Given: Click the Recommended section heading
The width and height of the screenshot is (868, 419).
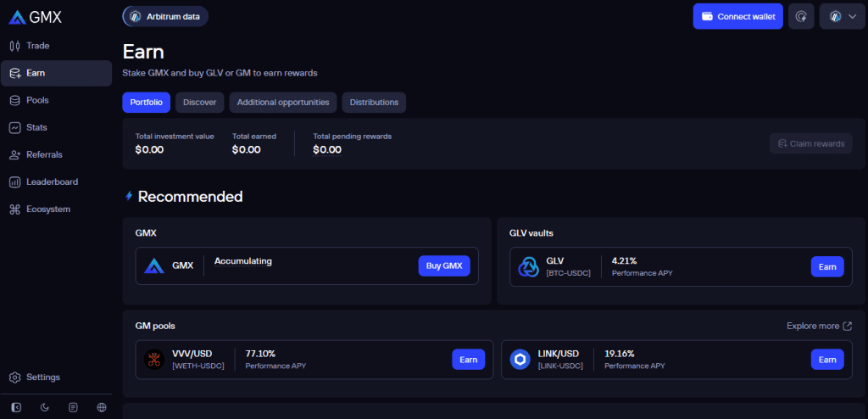Looking at the screenshot, I should 191,197.
